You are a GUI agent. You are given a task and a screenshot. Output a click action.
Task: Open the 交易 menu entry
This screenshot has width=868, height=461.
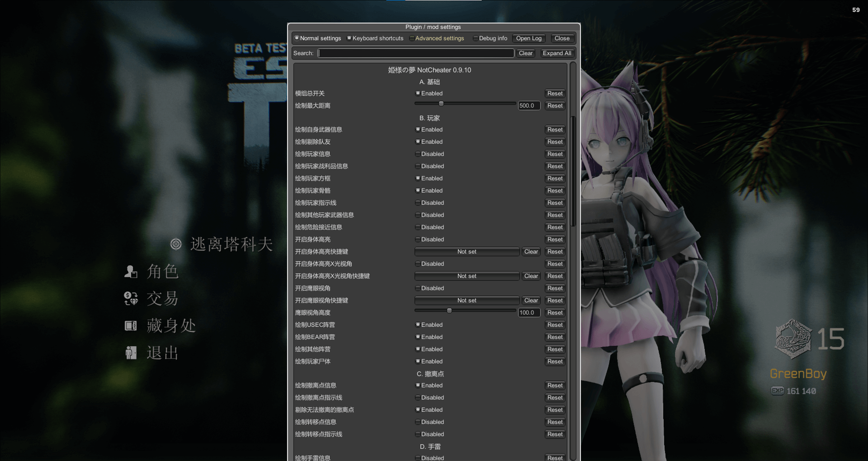click(163, 298)
